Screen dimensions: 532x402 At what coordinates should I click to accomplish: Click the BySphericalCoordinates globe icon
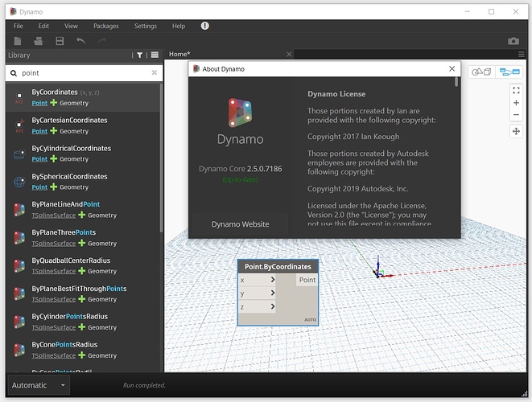[19, 182]
